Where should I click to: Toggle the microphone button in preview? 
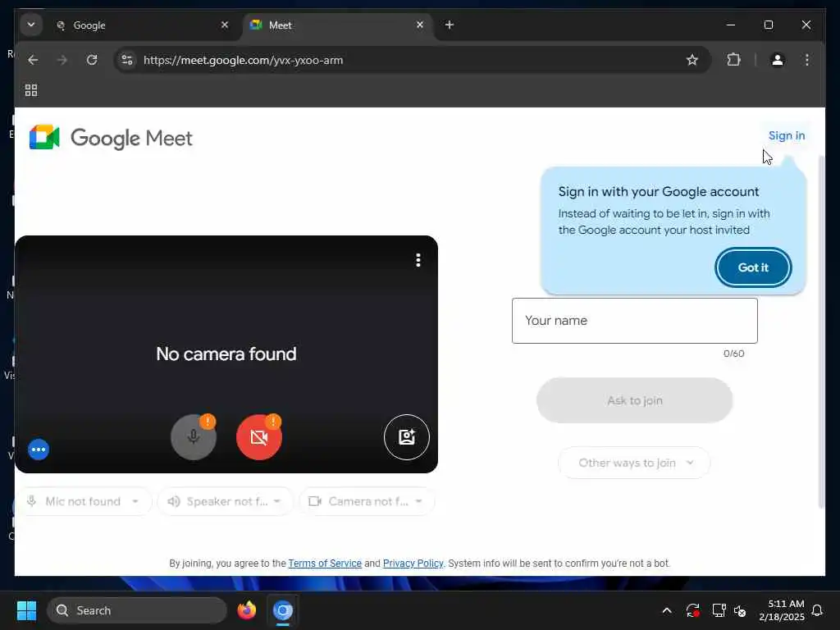click(194, 437)
